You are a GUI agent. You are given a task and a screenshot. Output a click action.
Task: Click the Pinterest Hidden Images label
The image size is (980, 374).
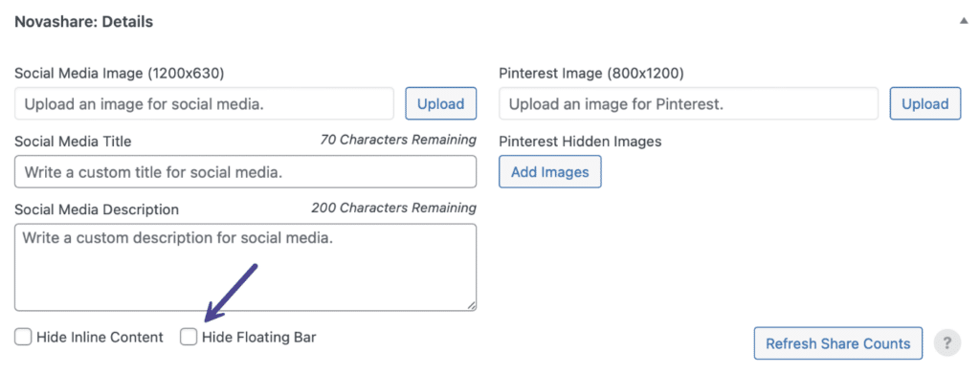580,142
